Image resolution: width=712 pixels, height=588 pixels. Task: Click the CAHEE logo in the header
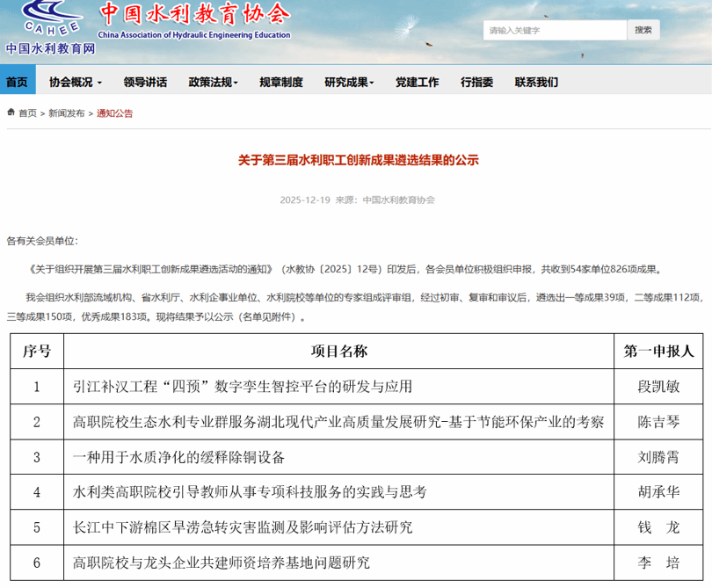click(x=49, y=19)
